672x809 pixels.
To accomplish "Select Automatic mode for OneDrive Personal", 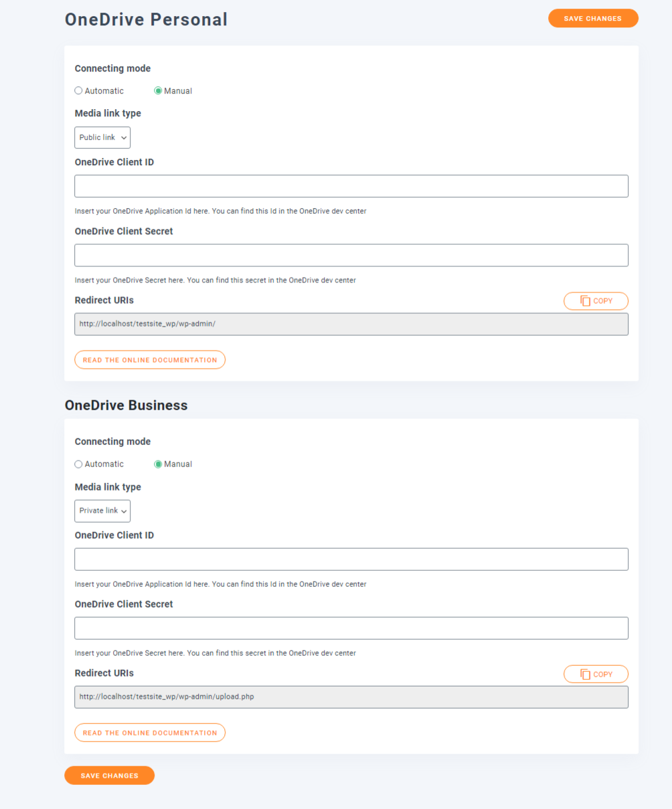I will pyautogui.click(x=78, y=91).
